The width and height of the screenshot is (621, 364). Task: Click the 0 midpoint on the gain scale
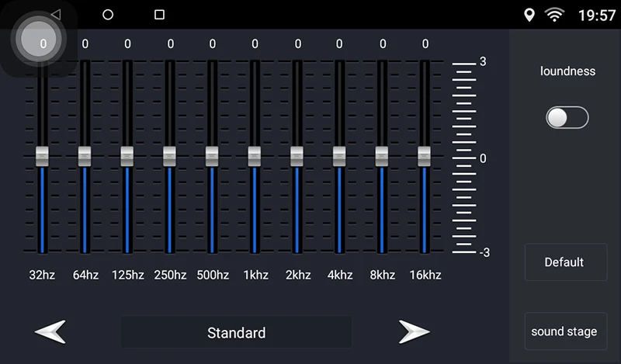pyautogui.click(x=483, y=158)
